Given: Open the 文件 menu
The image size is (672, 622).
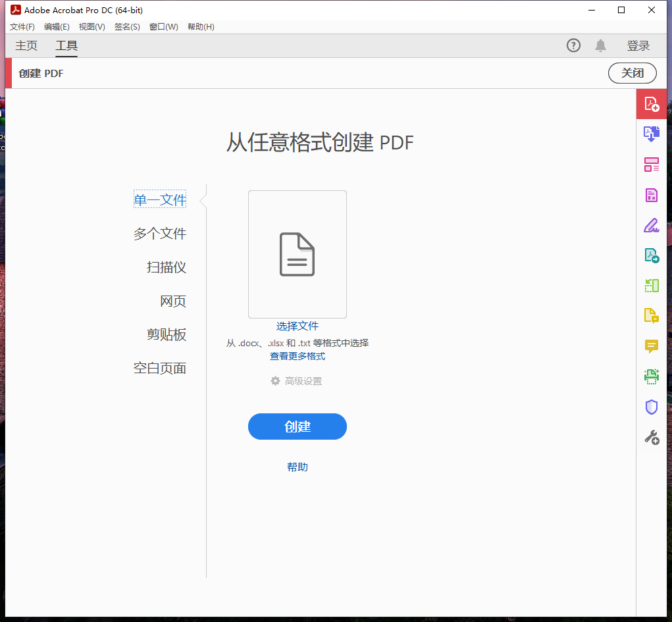Looking at the screenshot, I should click(22, 26).
